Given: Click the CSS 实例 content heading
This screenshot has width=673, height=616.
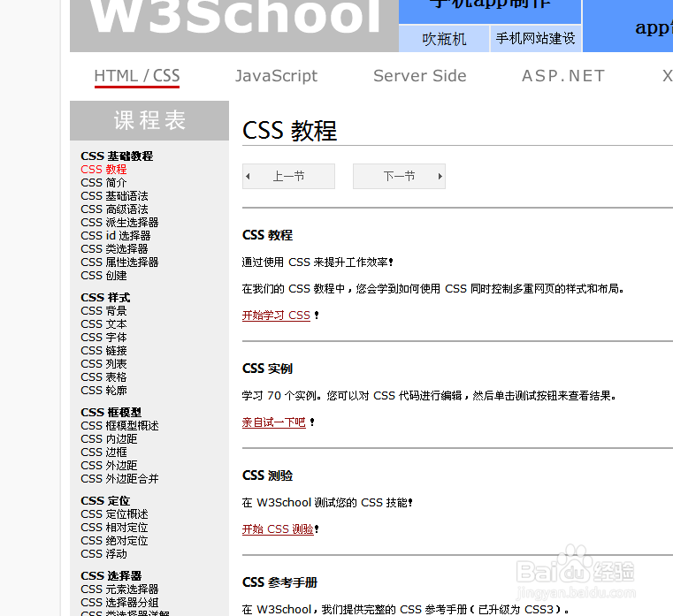Looking at the screenshot, I should point(267,369).
